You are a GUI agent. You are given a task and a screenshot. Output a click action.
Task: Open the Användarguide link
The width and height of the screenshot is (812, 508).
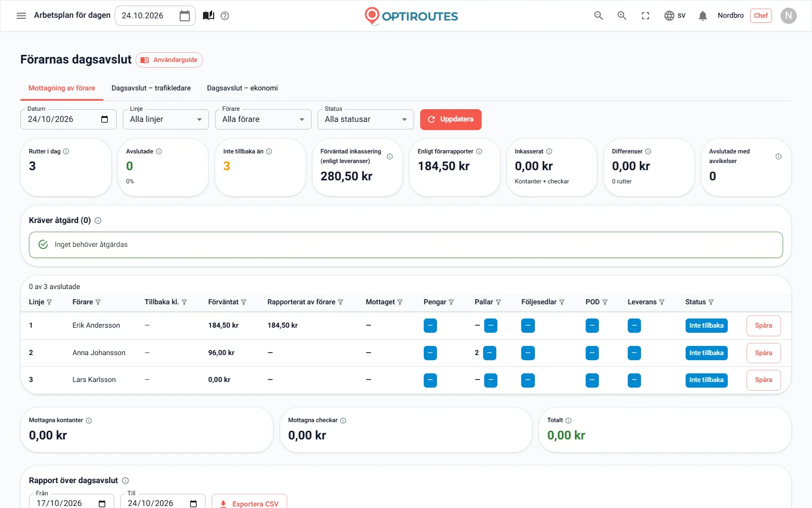pos(170,60)
